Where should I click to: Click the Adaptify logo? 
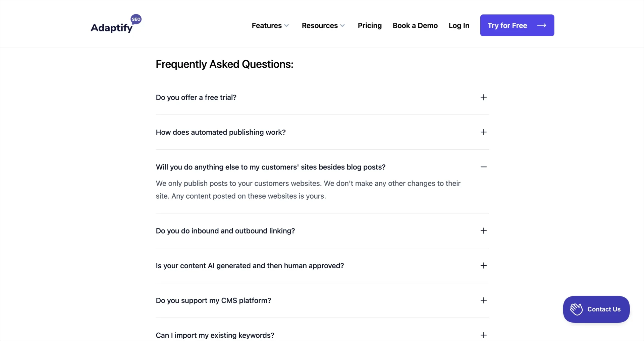click(x=111, y=27)
